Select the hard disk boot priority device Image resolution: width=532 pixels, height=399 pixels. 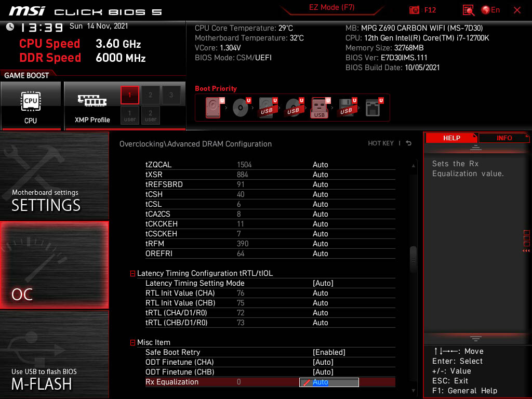click(x=214, y=108)
